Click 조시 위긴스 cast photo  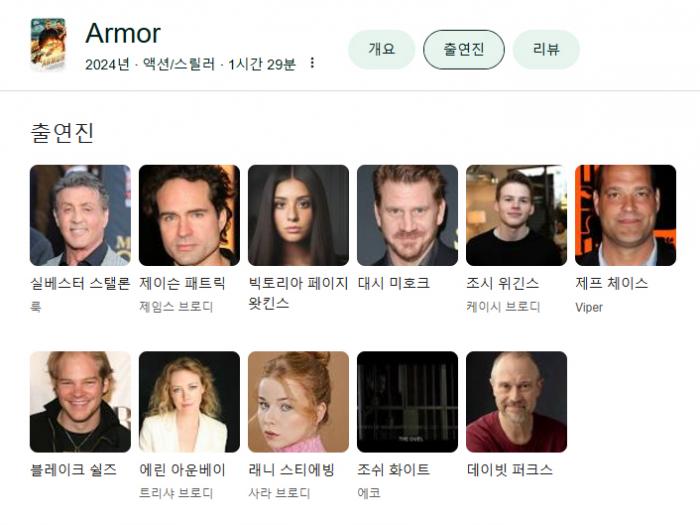pyautogui.click(x=517, y=215)
